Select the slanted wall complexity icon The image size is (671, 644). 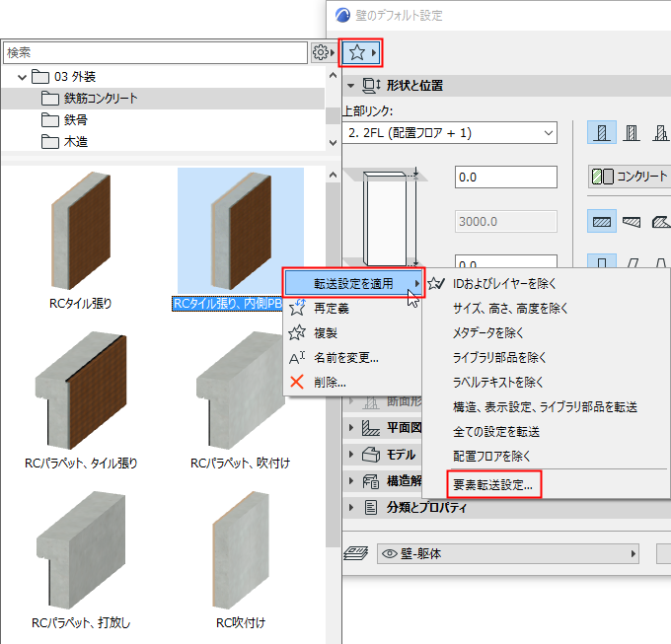click(x=633, y=262)
